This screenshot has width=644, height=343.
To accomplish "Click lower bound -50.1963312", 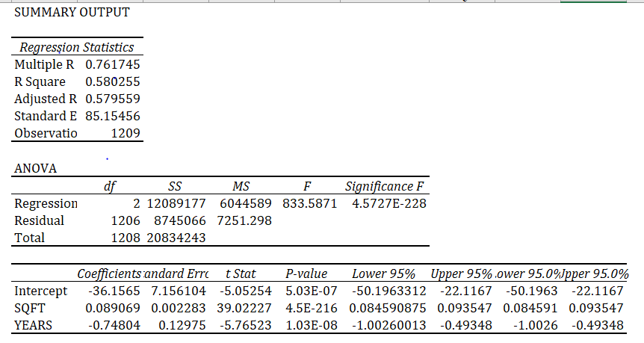I will click(389, 291).
